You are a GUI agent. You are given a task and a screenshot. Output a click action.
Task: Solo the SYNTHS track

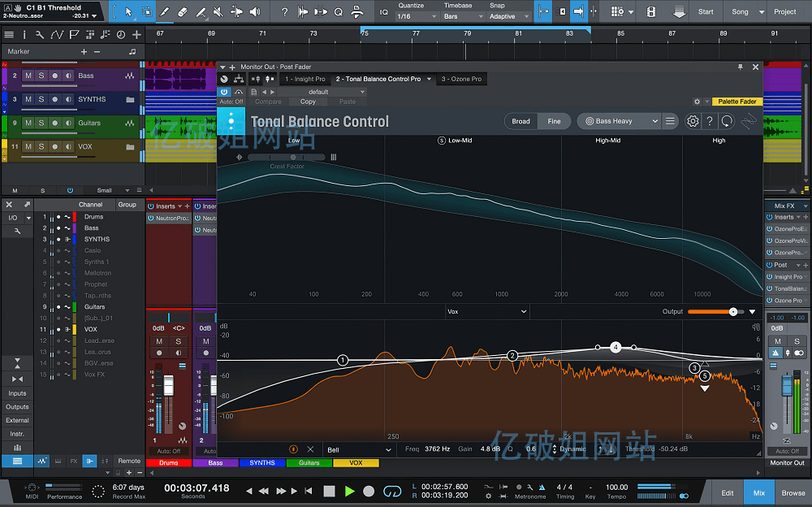(41, 99)
